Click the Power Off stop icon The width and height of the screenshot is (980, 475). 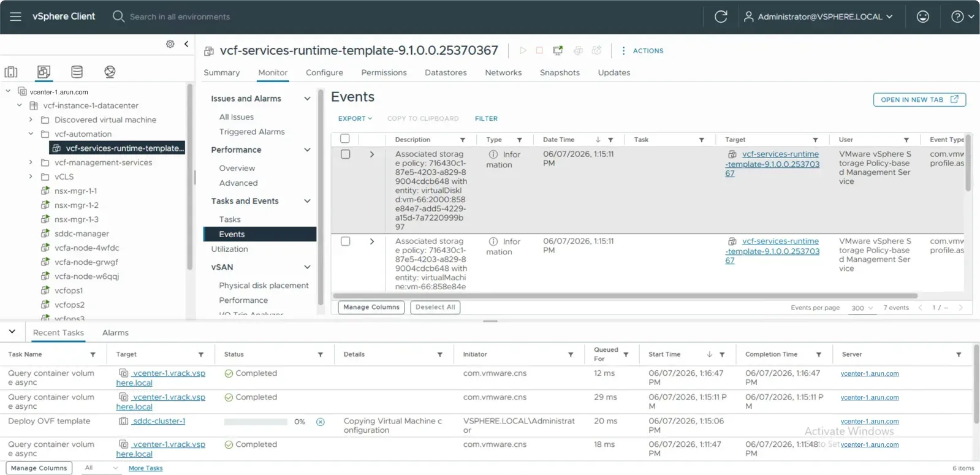pos(539,50)
